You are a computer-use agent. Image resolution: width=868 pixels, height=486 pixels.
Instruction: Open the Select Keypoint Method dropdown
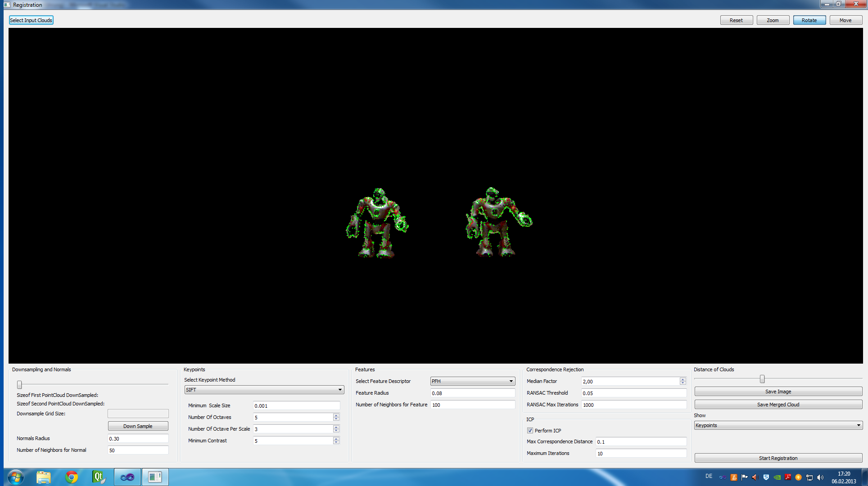264,390
